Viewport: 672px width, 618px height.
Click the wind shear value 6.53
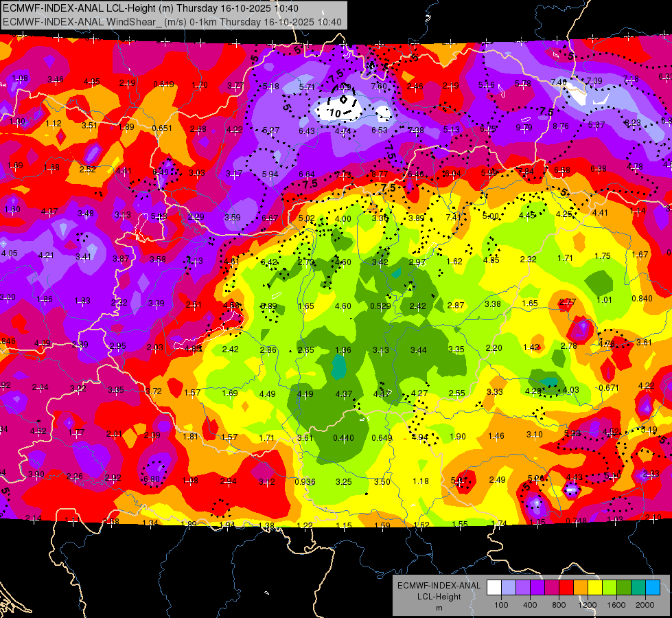coord(380,130)
